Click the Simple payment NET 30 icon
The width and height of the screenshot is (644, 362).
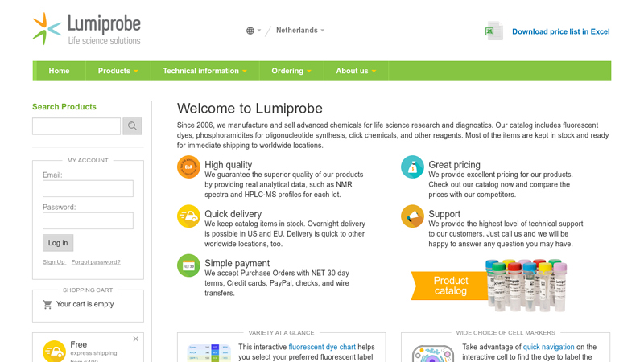point(188,265)
